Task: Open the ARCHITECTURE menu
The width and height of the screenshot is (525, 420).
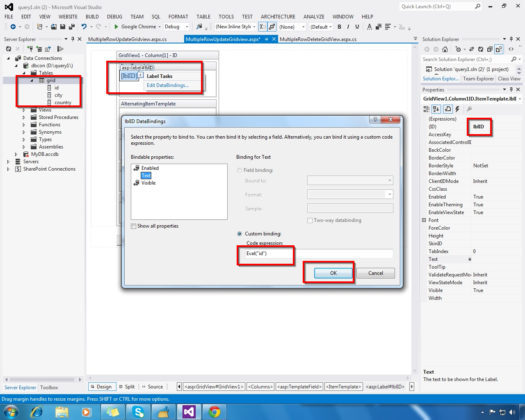Action: pos(278,17)
